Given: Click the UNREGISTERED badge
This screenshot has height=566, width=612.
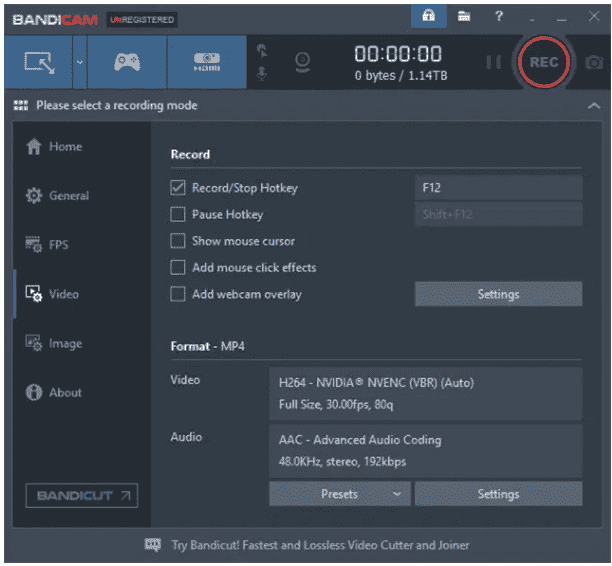Looking at the screenshot, I should point(142,20).
